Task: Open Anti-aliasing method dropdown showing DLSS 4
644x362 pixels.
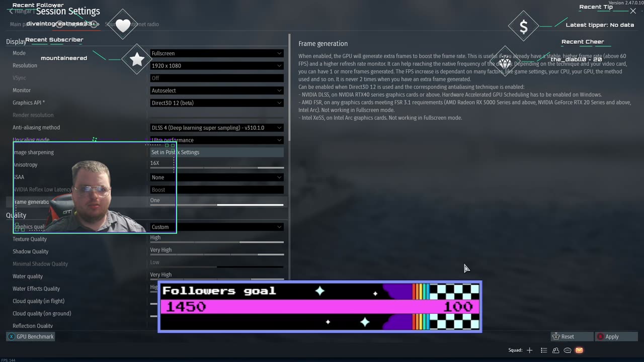Action: pyautogui.click(x=217, y=128)
